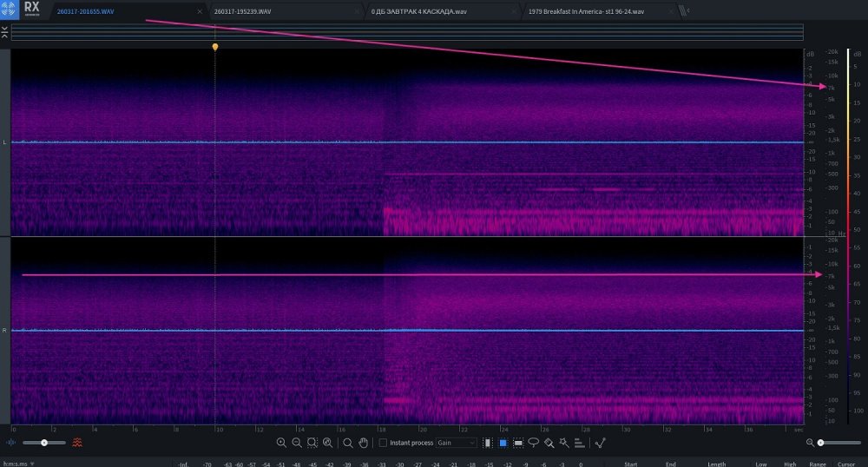Click the orange playhead marker on timeline
Screen dimensions: 868x467
coord(215,47)
